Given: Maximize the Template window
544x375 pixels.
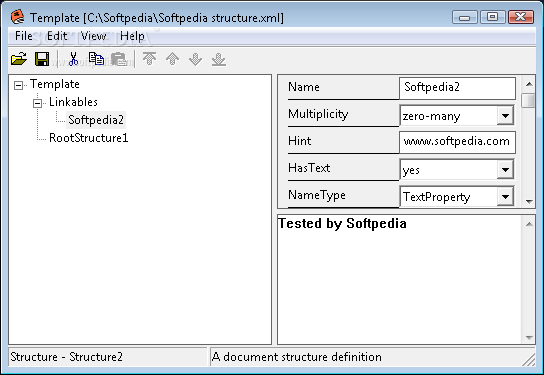Looking at the screenshot, I should coord(492,17).
